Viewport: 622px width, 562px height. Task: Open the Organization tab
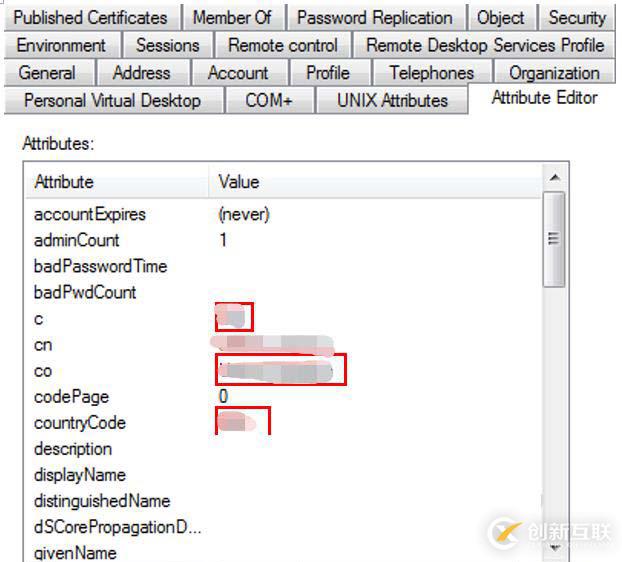click(x=554, y=73)
